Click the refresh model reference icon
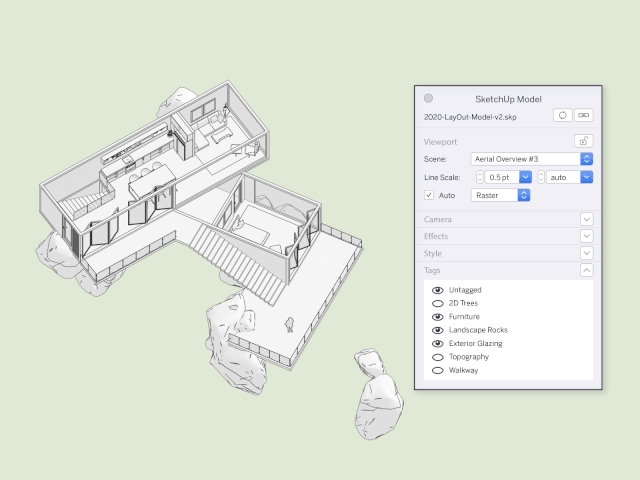Image resolution: width=640 pixels, height=480 pixels. point(563,116)
